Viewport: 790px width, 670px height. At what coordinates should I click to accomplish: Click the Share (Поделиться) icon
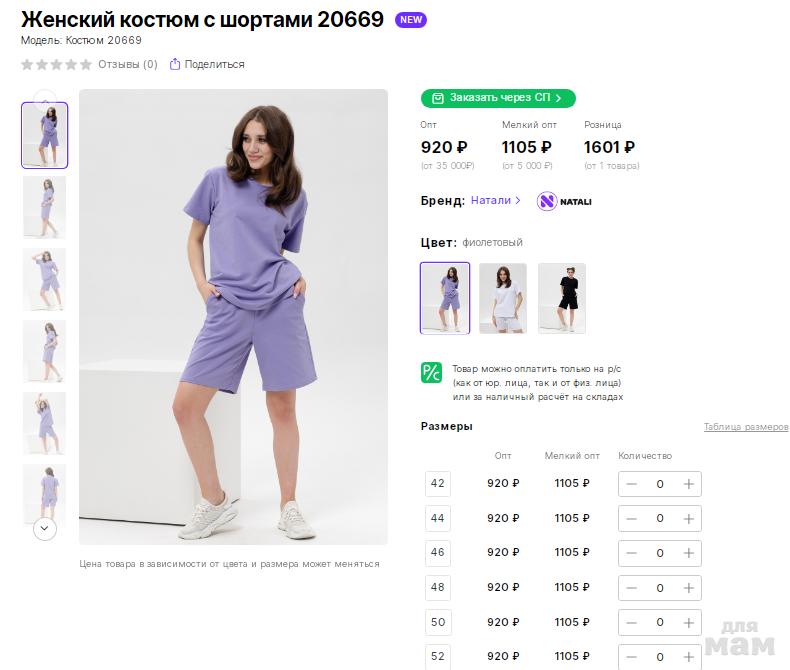pos(175,64)
